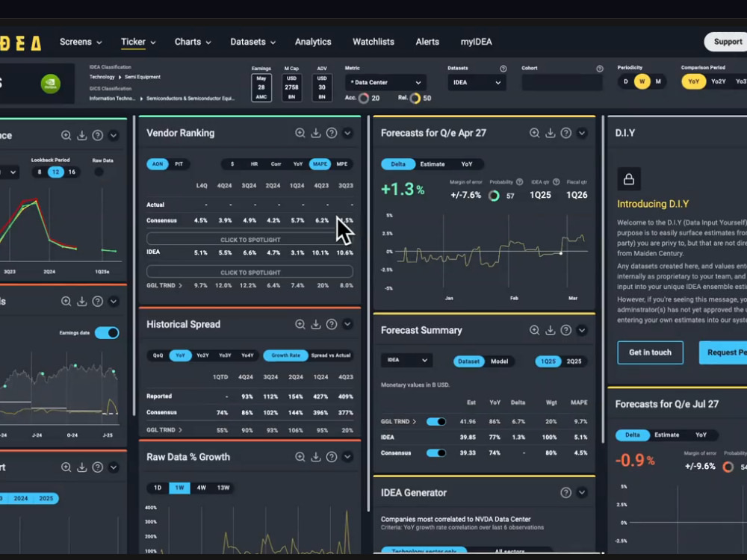Open help for IDEA Generator

[566, 492]
